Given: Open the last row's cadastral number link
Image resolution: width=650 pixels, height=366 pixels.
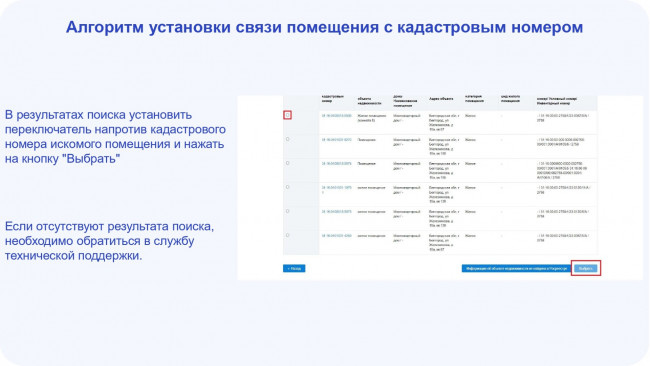Looking at the screenshot, I should coord(337,236).
